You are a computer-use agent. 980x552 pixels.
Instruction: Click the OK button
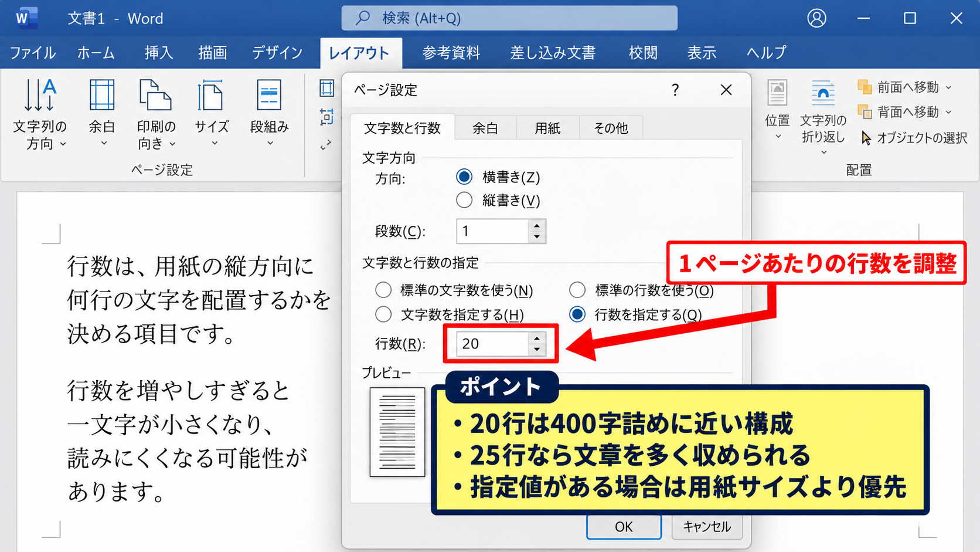tap(624, 527)
